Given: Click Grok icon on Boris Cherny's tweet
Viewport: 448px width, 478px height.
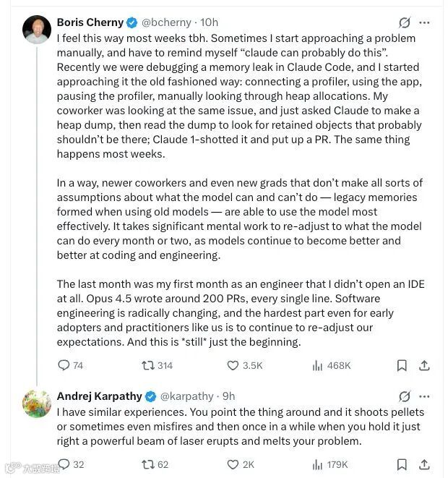Looking at the screenshot, I should click(405, 22).
